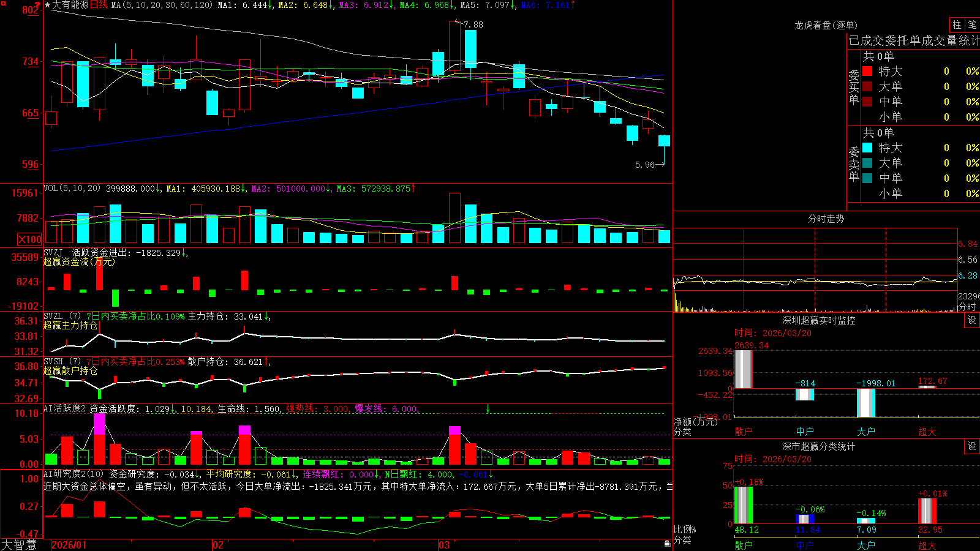Open the MA(5,10,20,30,60,120) parameter list

coord(162,5)
